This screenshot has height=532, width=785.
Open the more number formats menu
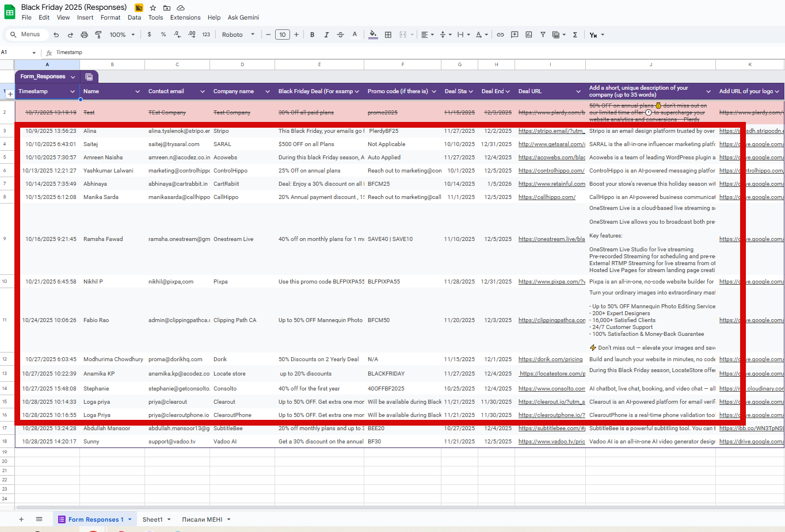click(206, 35)
